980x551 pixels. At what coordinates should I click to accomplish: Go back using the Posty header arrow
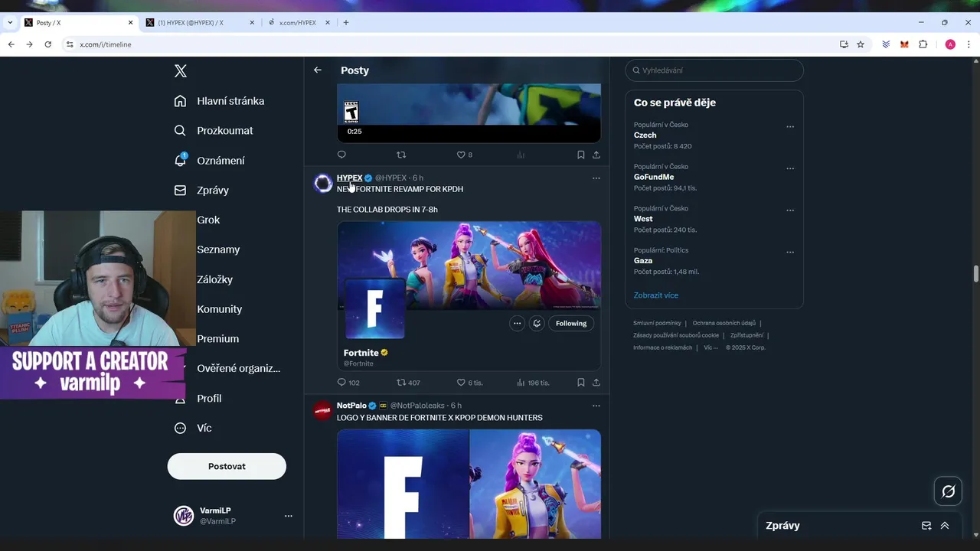pos(318,70)
